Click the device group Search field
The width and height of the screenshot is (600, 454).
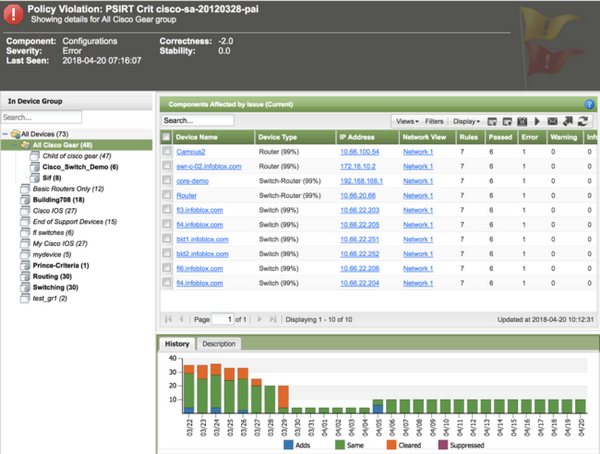pyautogui.click(x=43, y=117)
